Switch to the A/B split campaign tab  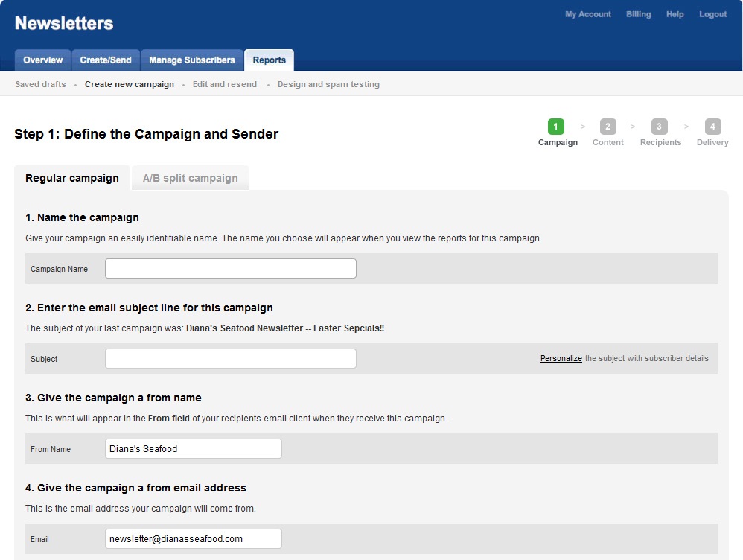coord(191,178)
